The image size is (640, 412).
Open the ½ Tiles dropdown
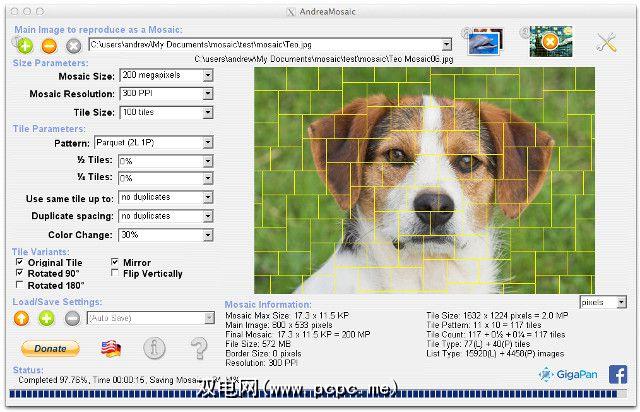[208, 161]
